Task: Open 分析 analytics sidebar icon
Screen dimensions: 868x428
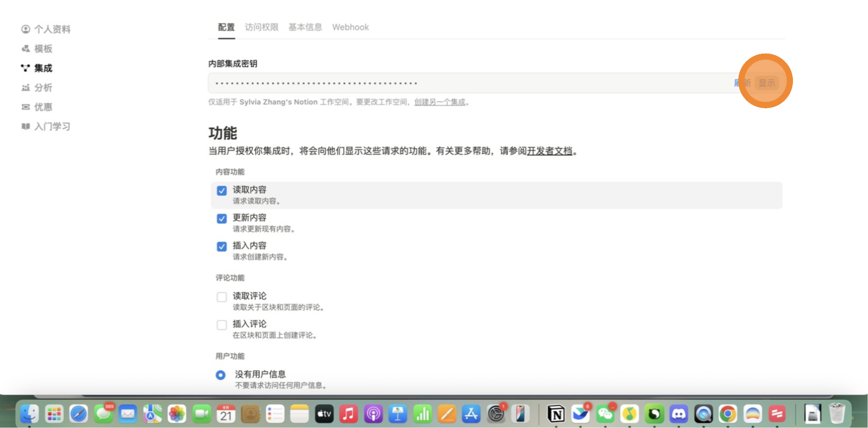Action: 26,88
